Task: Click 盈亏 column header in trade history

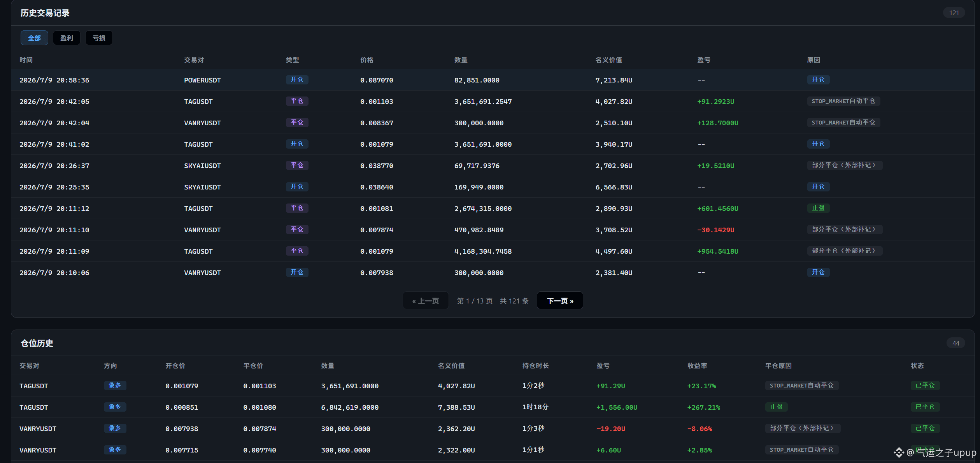Action: (x=704, y=60)
